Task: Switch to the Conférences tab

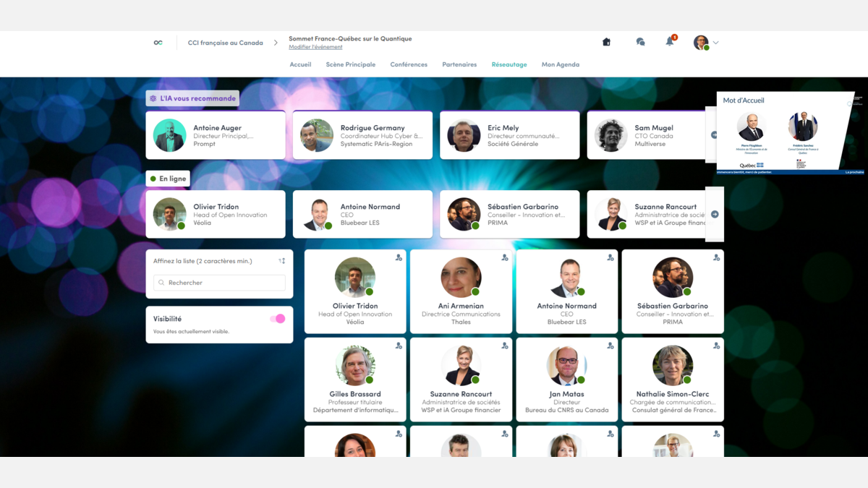Action: [409, 64]
